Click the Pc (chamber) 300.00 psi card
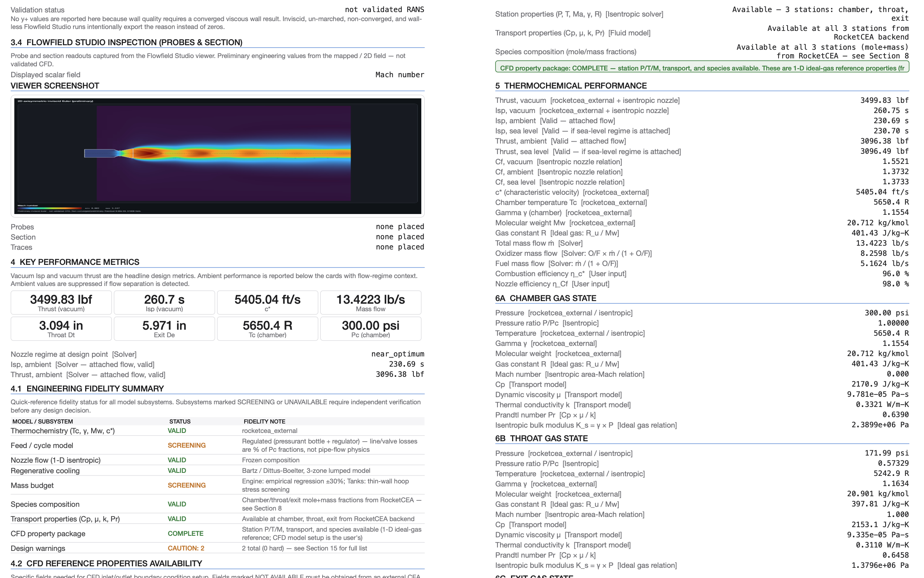 coord(371,328)
